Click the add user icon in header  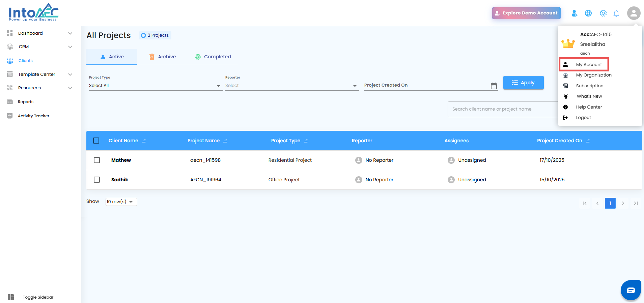pos(575,13)
